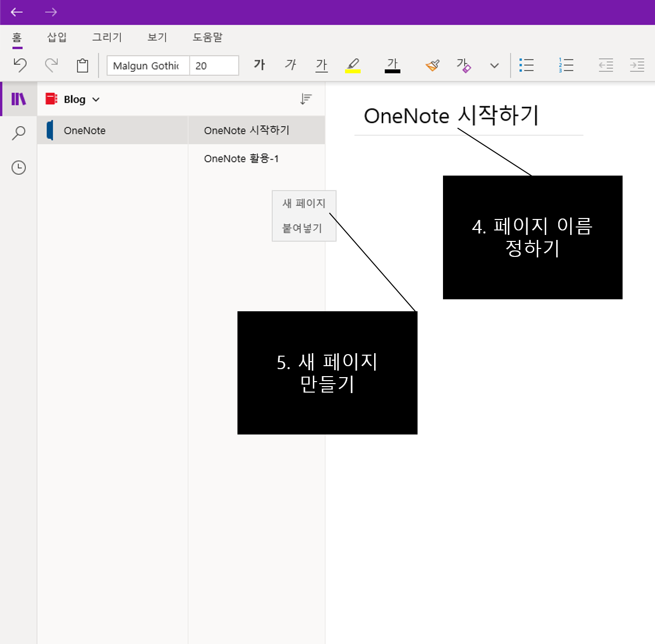Undo the last action
Image resolution: width=655 pixels, height=644 pixels.
click(x=20, y=65)
